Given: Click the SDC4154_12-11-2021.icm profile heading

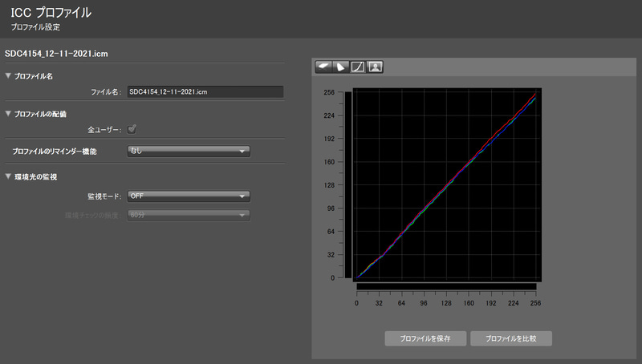Looking at the screenshot, I should 56,54.
